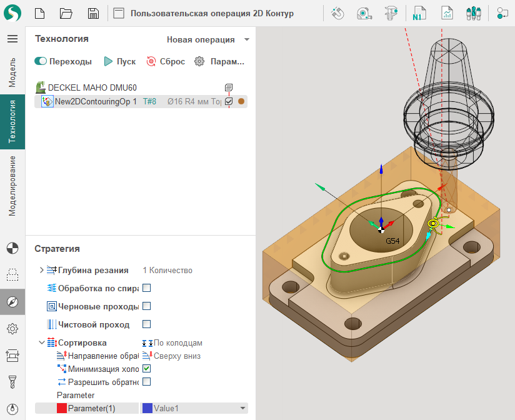This screenshot has width=515, height=420.
Task: Click the gear icon in the left sidebar
Action: coord(12,329)
